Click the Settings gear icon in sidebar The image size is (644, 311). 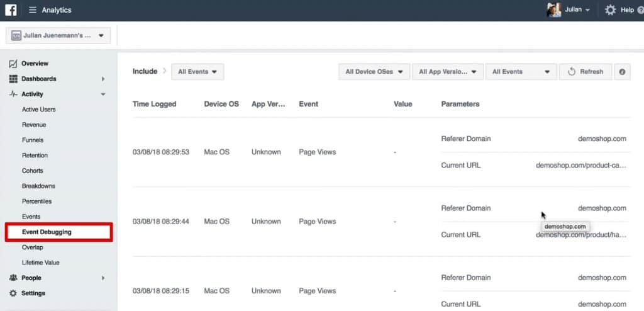point(13,293)
